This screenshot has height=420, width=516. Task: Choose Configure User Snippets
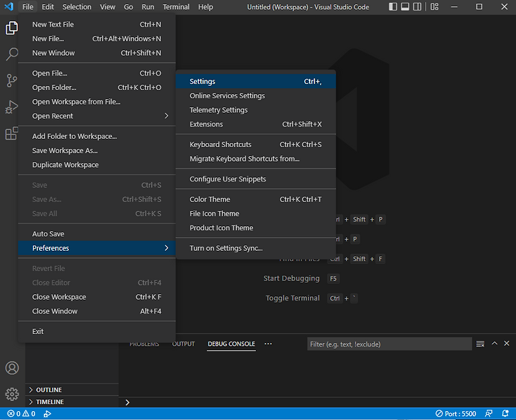256,179
